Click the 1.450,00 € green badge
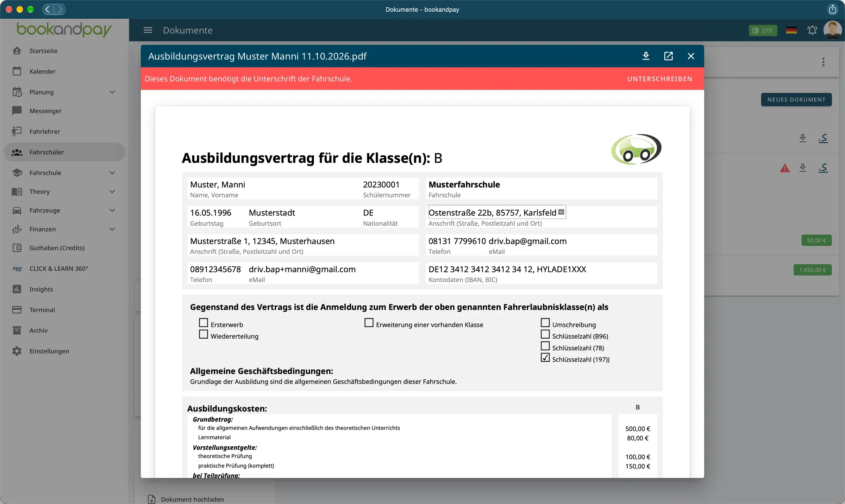 pyautogui.click(x=812, y=270)
